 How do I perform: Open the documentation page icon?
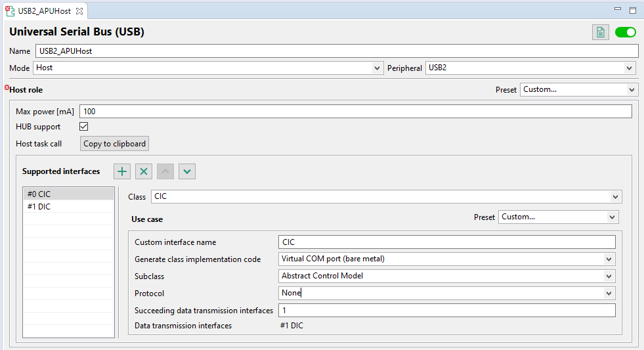(x=600, y=32)
